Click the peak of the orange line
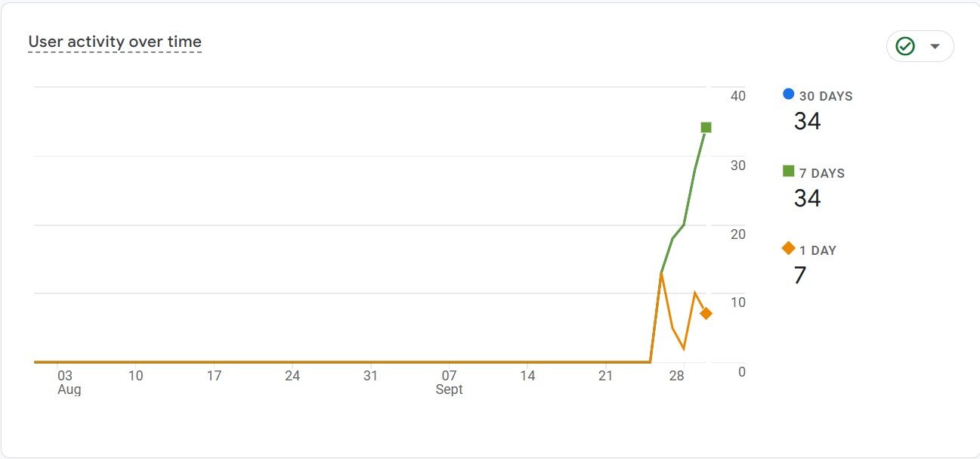Viewport: 980px width, 459px height. pyautogui.click(x=663, y=274)
